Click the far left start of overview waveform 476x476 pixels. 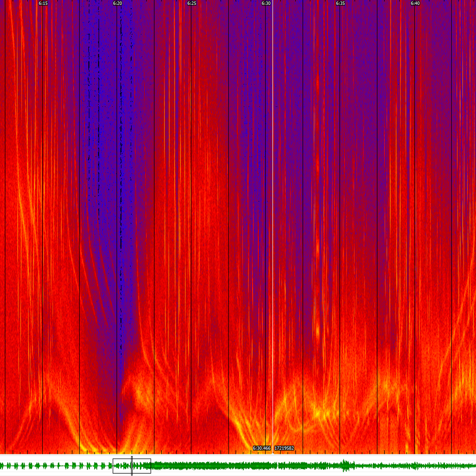1,466
